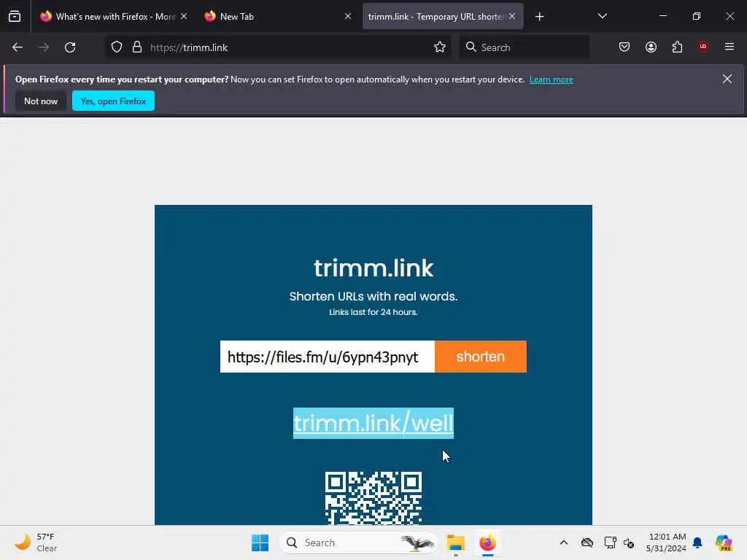Open the notifications bell icon
Image resolution: width=747 pixels, height=560 pixels.
(697, 542)
